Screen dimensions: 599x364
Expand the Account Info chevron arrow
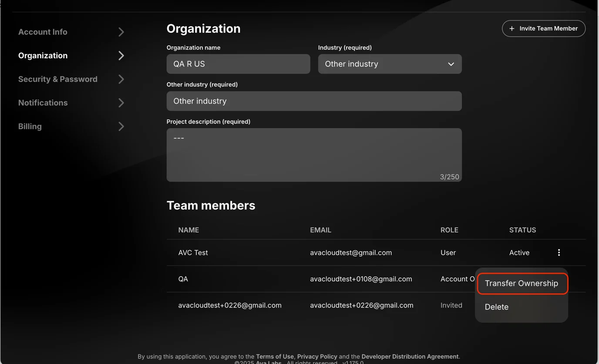tap(121, 32)
